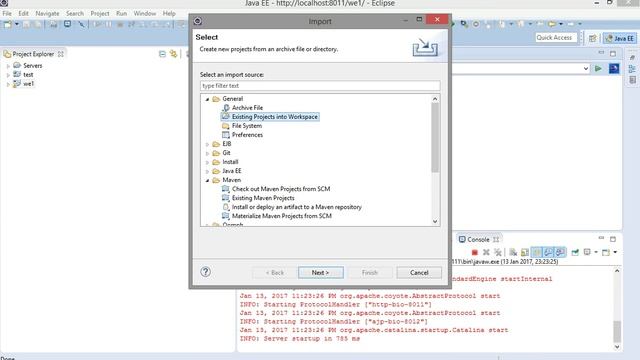This screenshot has height=360, width=640.
Task: Expand the test project
Action: coord(8,75)
